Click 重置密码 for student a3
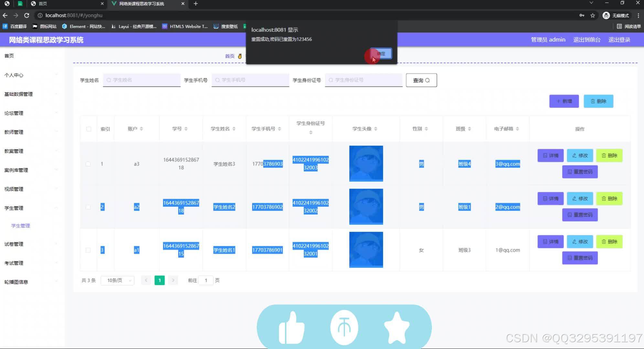This screenshot has height=349, width=644. pyautogui.click(x=580, y=172)
